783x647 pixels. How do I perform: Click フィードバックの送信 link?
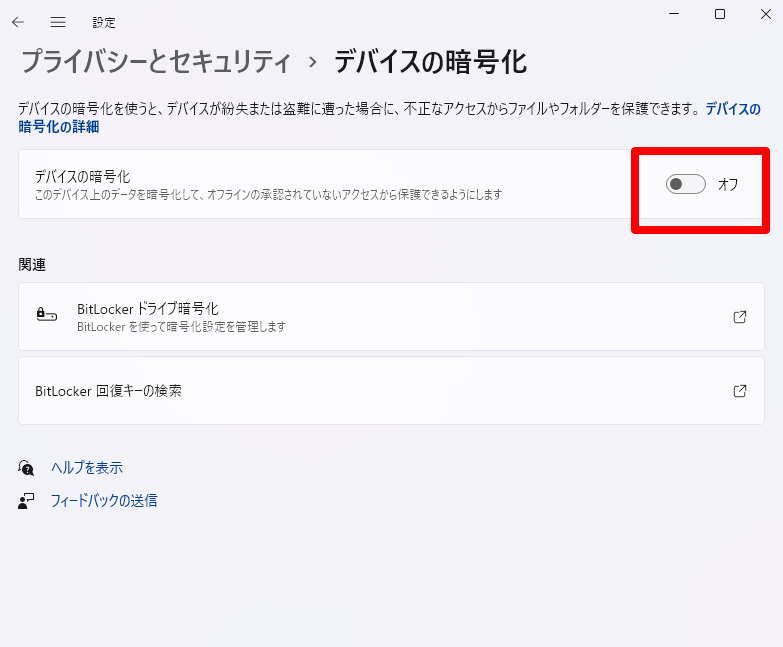[x=104, y=501]
